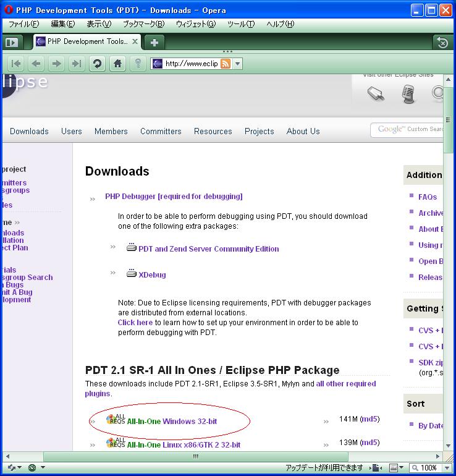Click the drive icon beside XDebug
Viewport: 456px width, 476px height.
point(132,273)
